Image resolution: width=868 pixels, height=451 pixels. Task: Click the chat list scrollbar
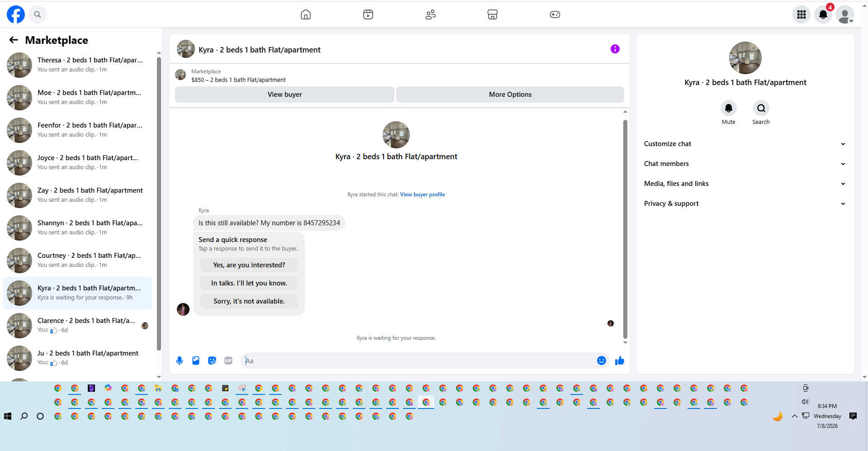[159, 204]
